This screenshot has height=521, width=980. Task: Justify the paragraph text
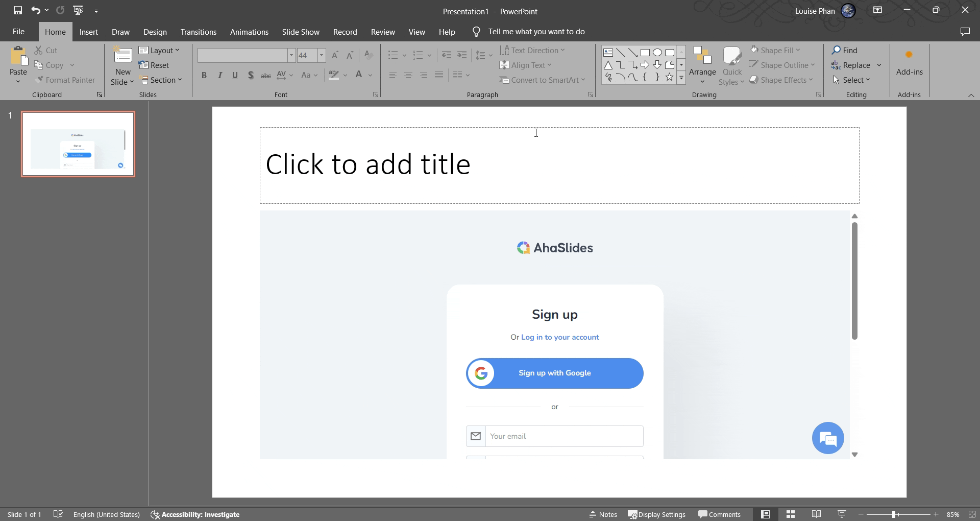click(x=438, y=76)
